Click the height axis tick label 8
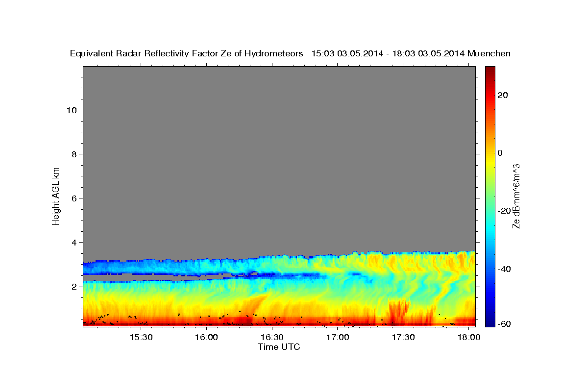Screen dimensions: 588x392 point(74,154)
